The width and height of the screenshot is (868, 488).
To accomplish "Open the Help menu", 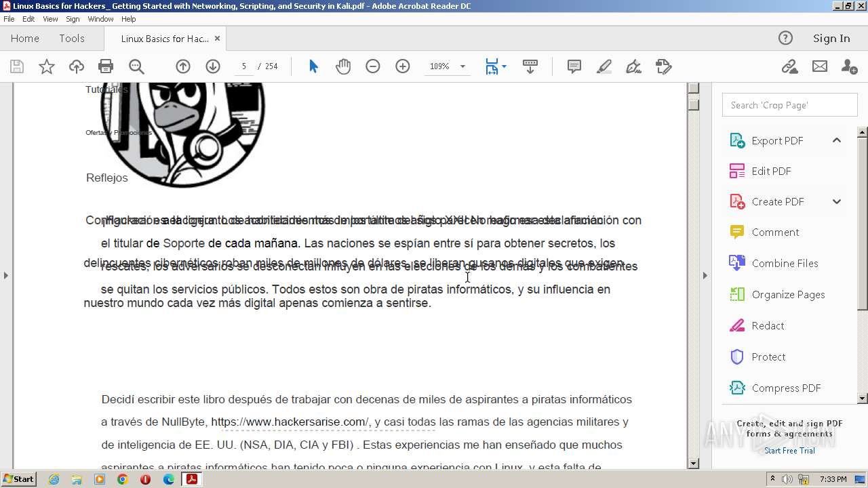I will click(x=128, y=19).
